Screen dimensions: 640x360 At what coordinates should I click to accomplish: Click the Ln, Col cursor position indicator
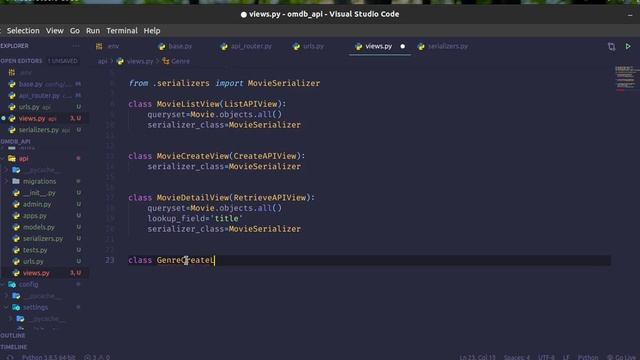[x=477, y=357]
